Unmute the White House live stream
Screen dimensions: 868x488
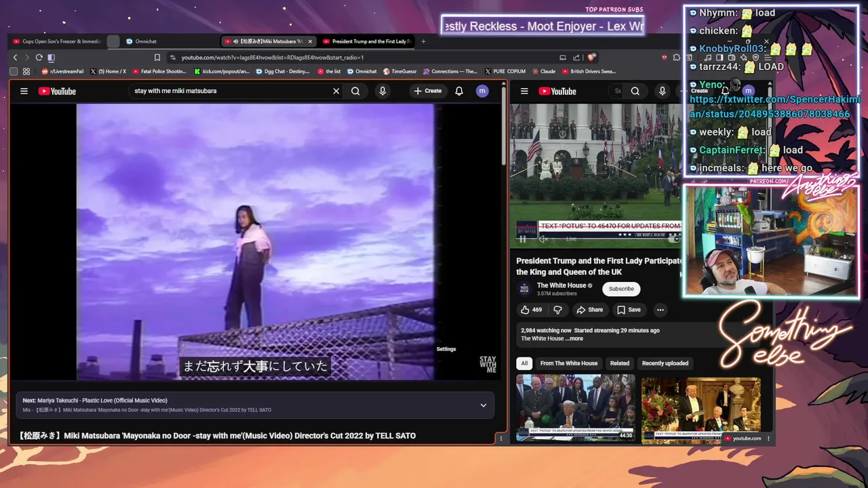(543, 239)
